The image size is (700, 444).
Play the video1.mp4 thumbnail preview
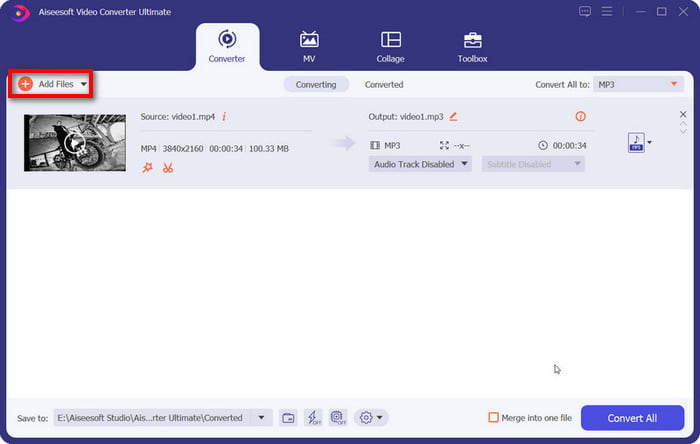click(x=75, y=143)
